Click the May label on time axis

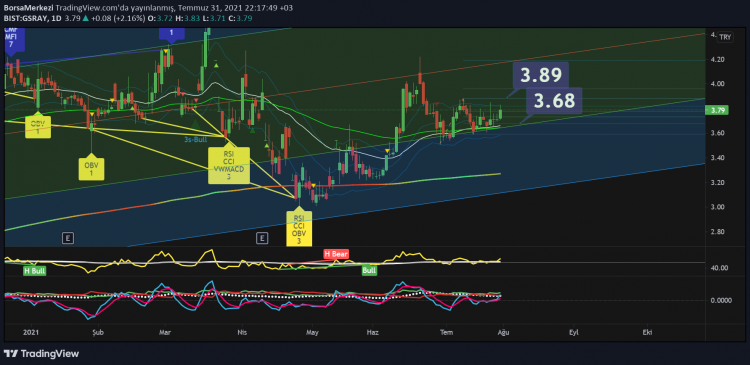tap(312, 332)
